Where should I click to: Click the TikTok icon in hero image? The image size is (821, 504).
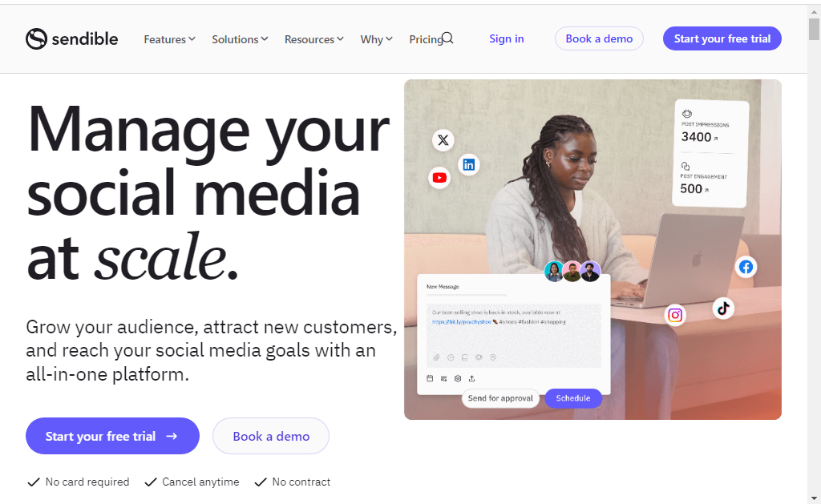[723, 308]
